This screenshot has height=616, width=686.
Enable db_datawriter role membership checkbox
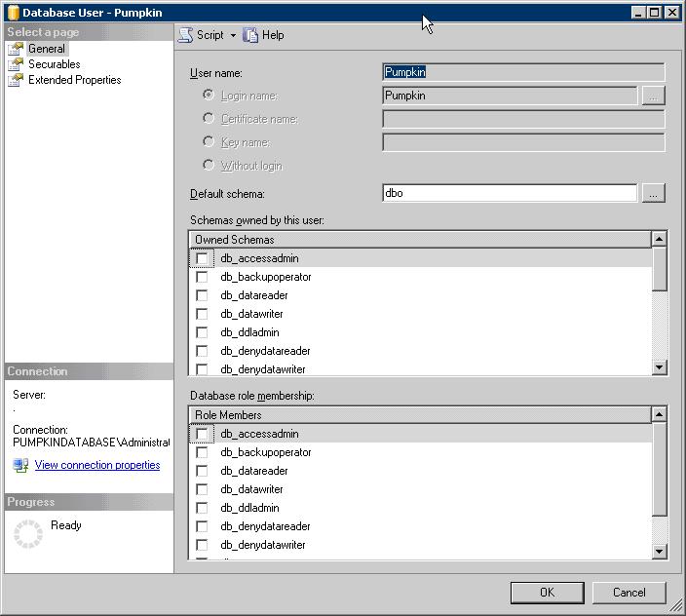tap(202, 489)
